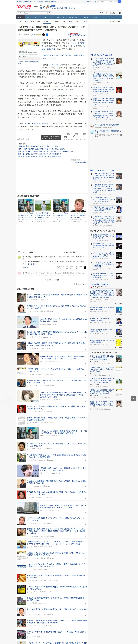Image resolution: width=138 pixels, height=644 pixels.
Task: Share article on Facebook icon
Action: (47, 35)
